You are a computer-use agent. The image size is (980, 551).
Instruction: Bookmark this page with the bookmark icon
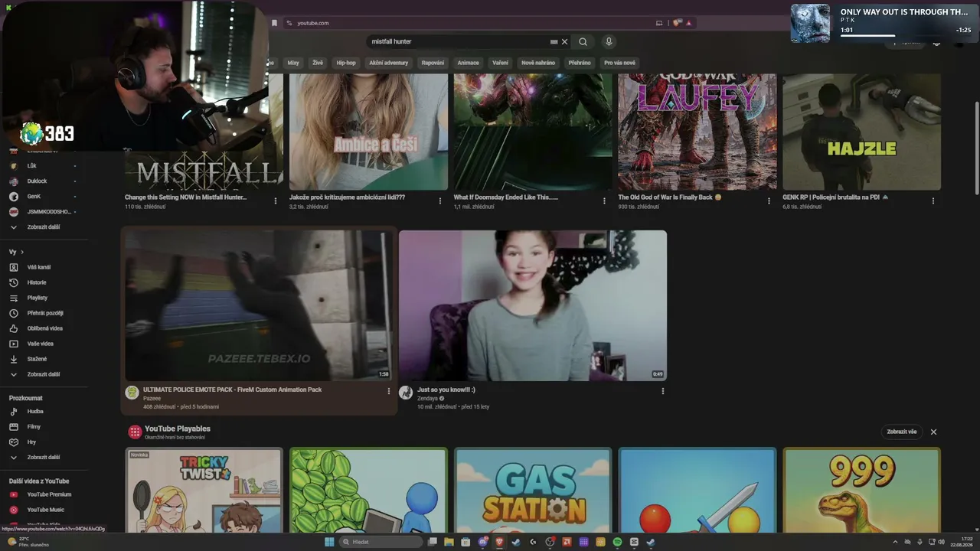click(274, 23)
